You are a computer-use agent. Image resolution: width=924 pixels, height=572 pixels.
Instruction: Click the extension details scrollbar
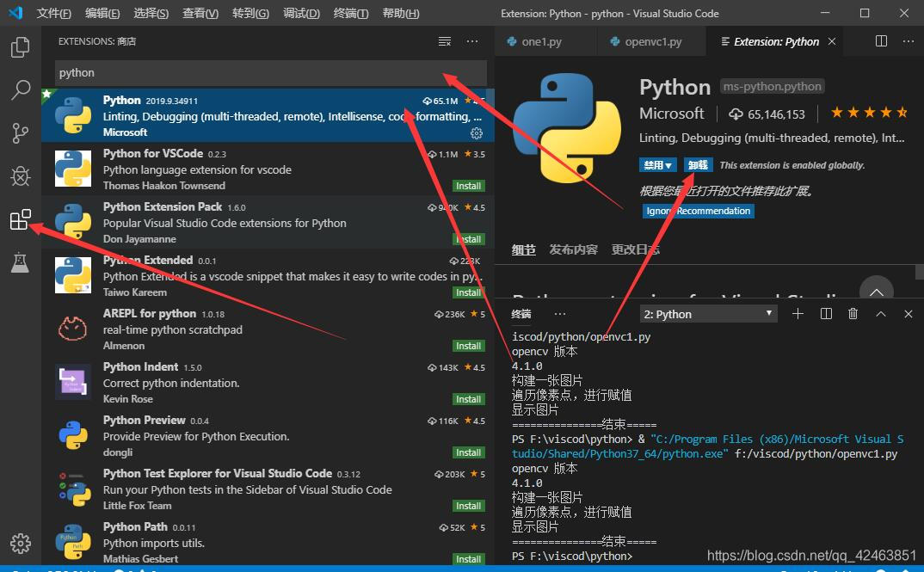click(x=920, y=272)
